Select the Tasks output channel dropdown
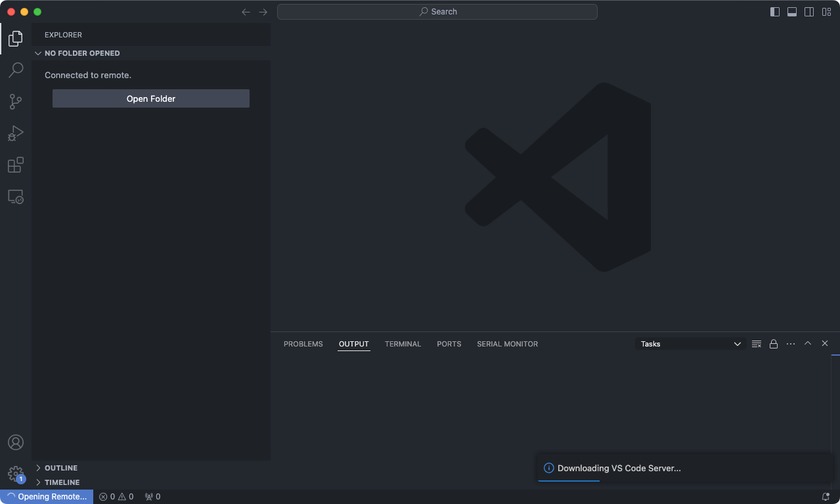The width and height of the screenshot is (840, 504). click(x=691, y=344)
